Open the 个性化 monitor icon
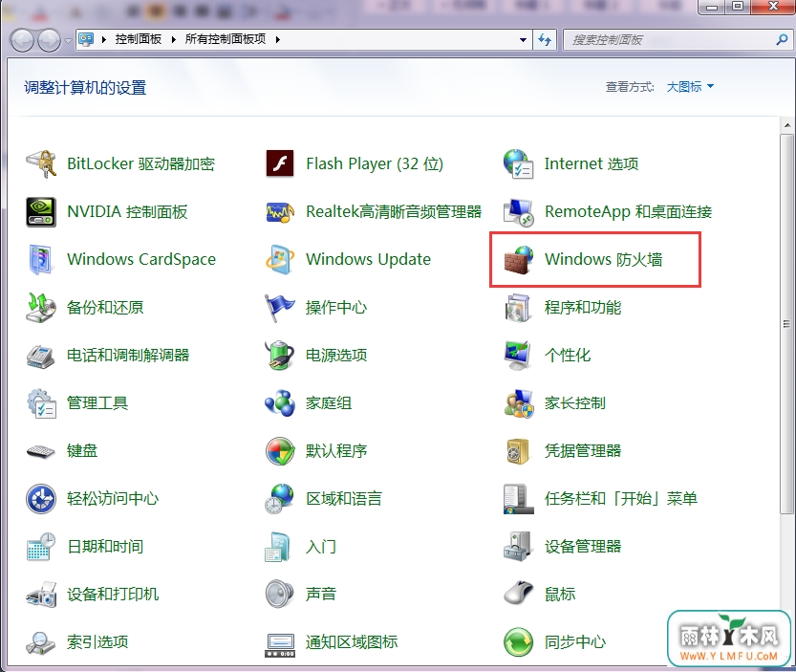 [x=518, y=355]
